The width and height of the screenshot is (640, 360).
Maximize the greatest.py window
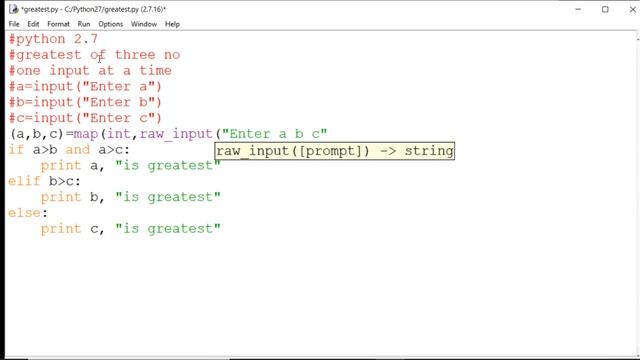pyautogui.click(x=605, y=9)
